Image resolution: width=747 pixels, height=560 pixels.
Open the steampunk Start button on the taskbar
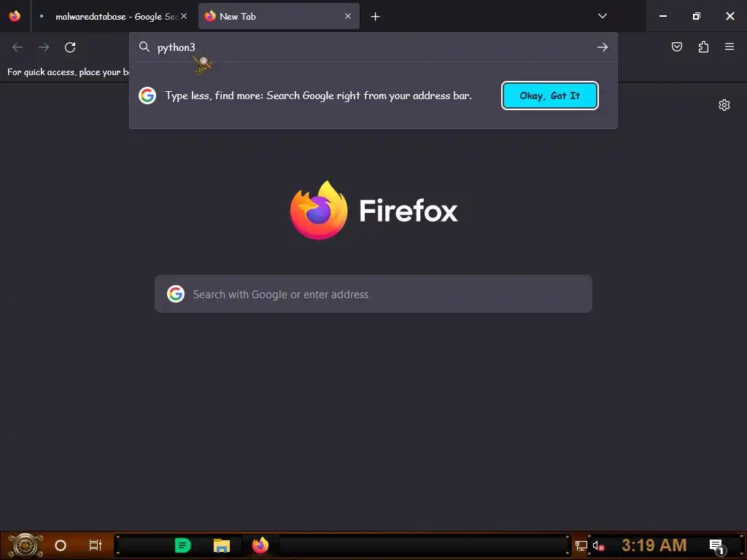point(26,545)
